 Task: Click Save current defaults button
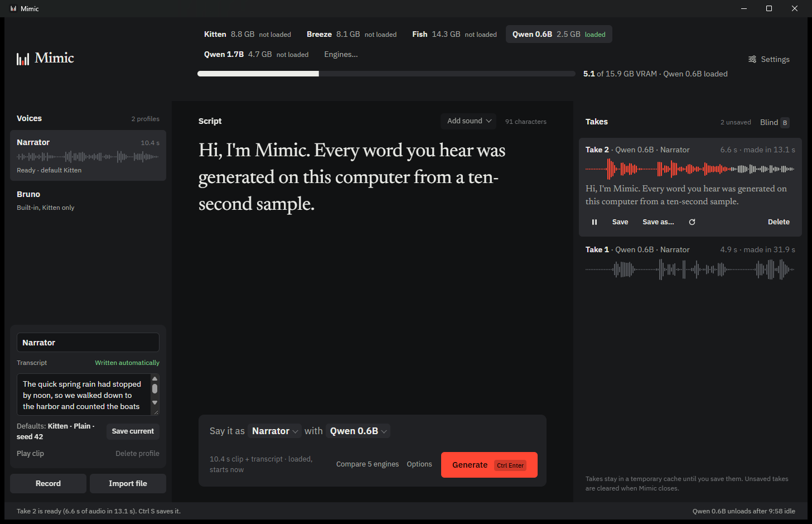(x=133, y=431)
